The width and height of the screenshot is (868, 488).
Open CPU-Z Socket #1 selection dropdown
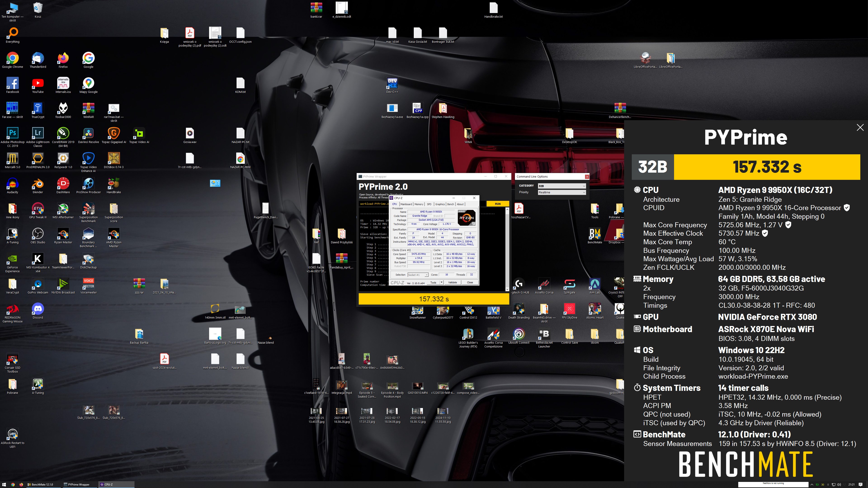click(x=418, y=275)
